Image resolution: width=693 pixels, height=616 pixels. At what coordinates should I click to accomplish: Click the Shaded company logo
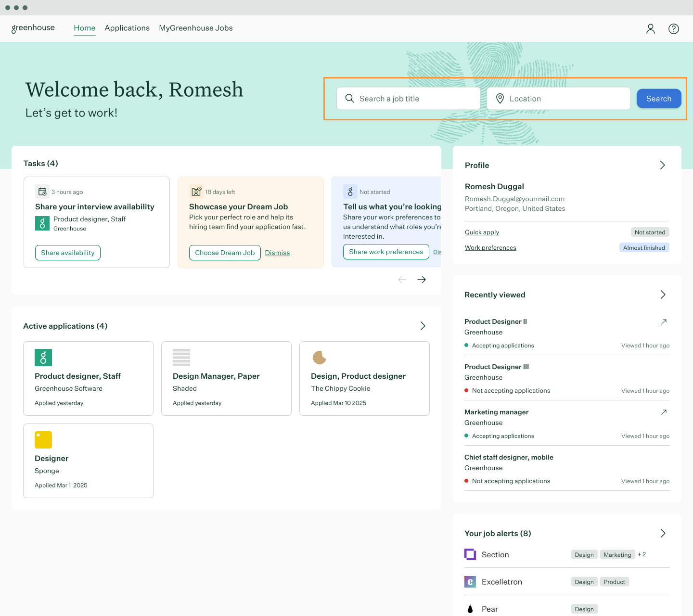pyautogui.click(x=181, y=358)
